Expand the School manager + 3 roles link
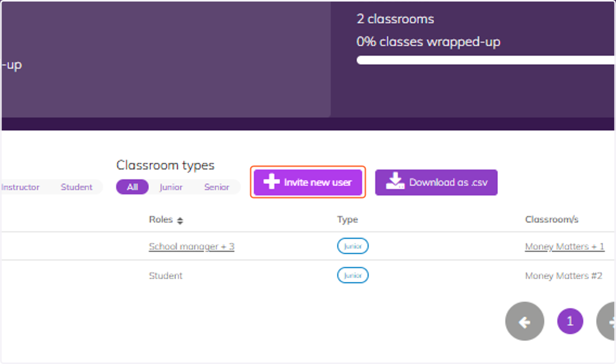 click(191, 246)
